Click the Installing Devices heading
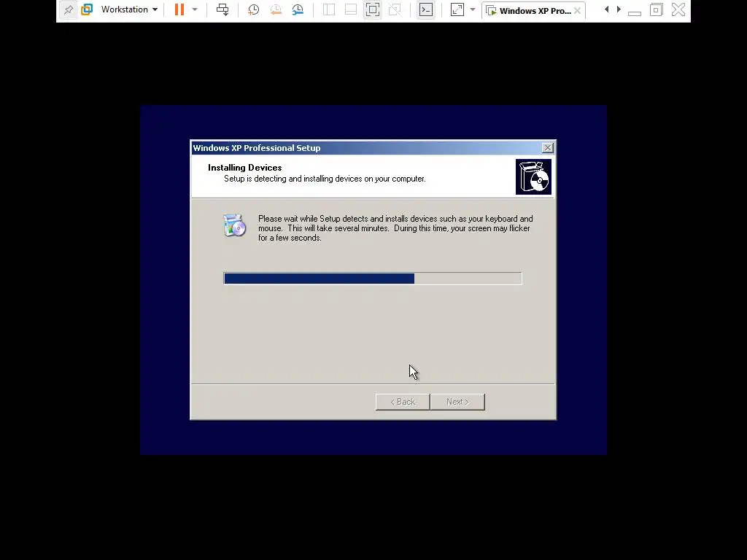This screenshot has height=560, width=747. pyautogui.click(x=245, y=168)
